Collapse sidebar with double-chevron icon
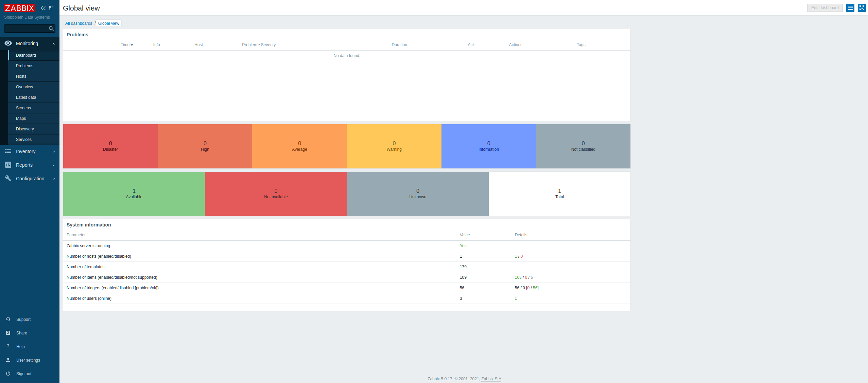This screenshot has height=383, width=868. click(x=43, y=8)
